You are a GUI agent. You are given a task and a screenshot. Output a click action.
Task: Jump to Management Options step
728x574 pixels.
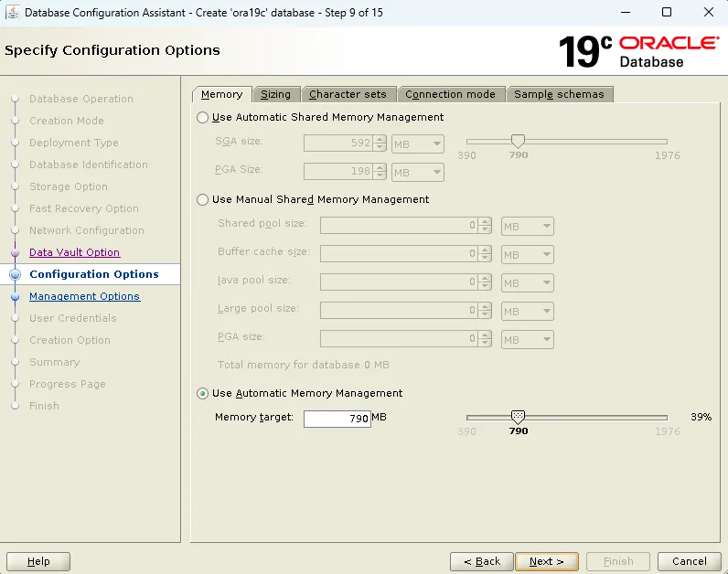tap(84, 296)
